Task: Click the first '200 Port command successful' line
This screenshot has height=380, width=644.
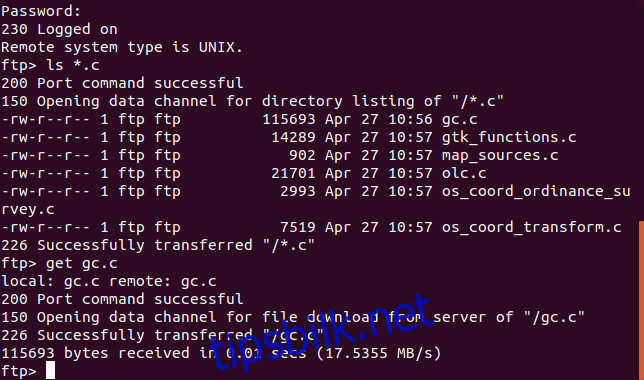Action: click(x=122, y=83)
